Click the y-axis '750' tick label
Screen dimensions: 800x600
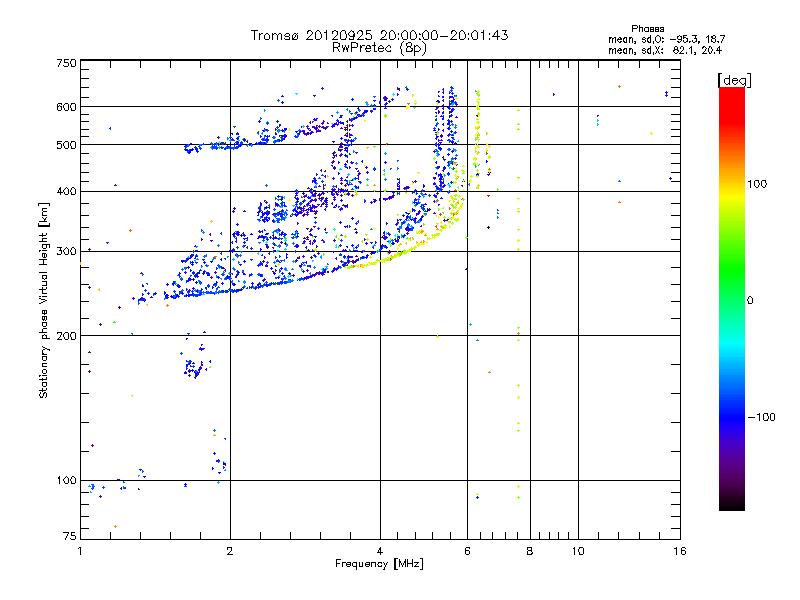[66, 63]
